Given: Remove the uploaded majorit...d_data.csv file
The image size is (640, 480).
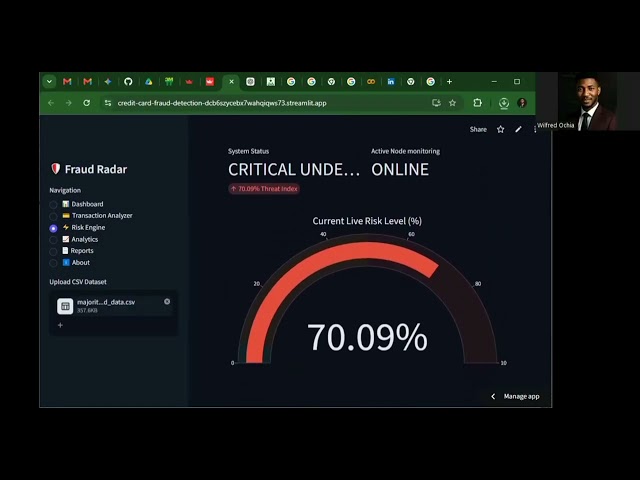Looking at the screenshot, I should (x=167, y=302).
